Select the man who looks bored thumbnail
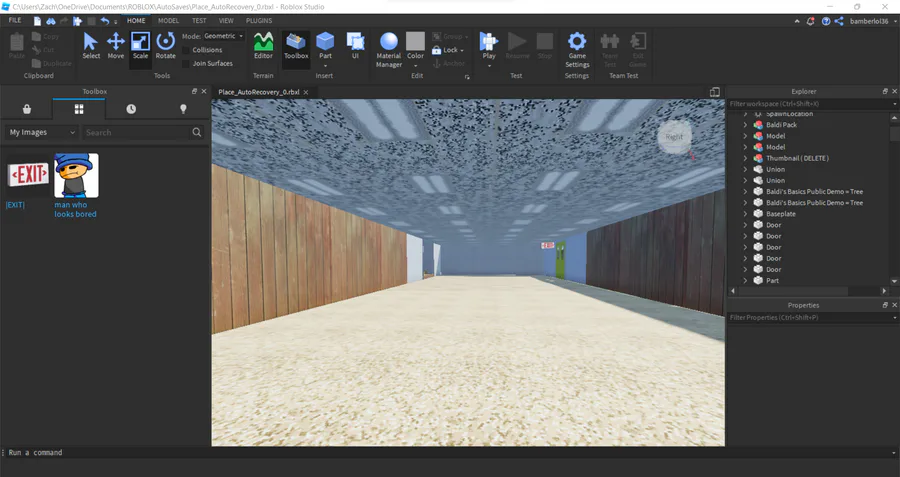The width and height of the screenshot is (900, 477). [x=76, y=175]
